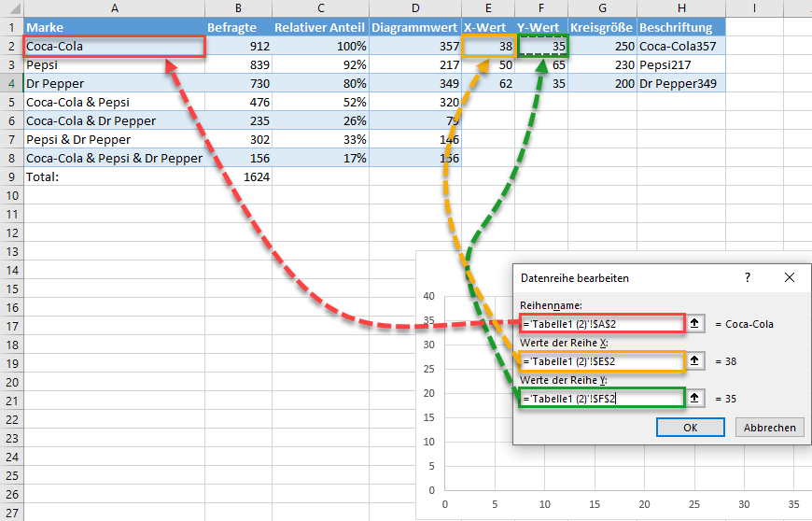Select column F header

pyautogui.click(x=541, y=7)
